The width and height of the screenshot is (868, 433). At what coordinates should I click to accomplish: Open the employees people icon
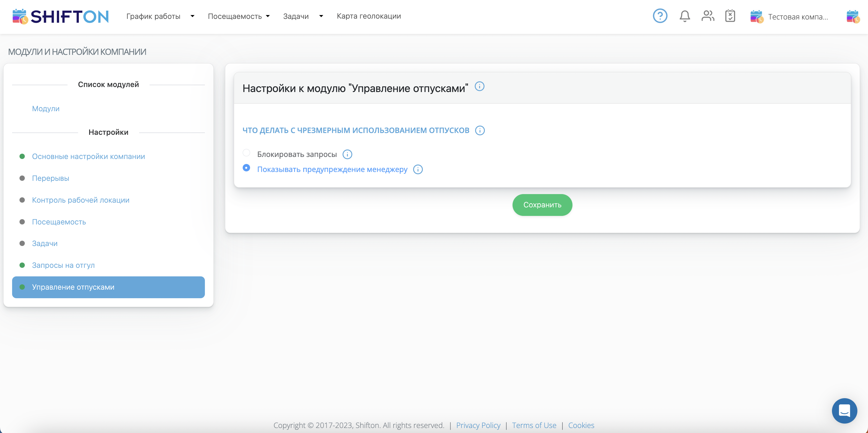pyautogui.click(x=708, y=16)
